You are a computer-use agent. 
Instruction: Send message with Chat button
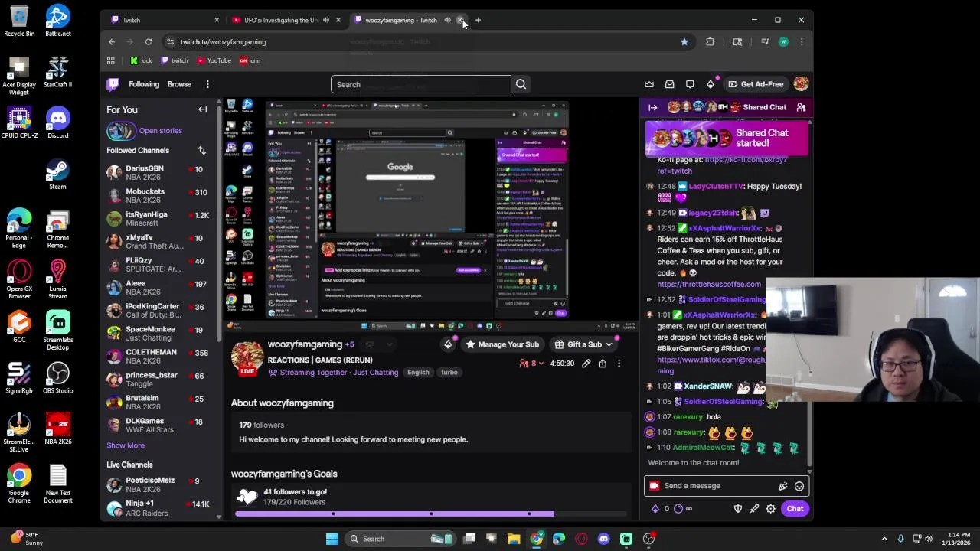[795, 509]
